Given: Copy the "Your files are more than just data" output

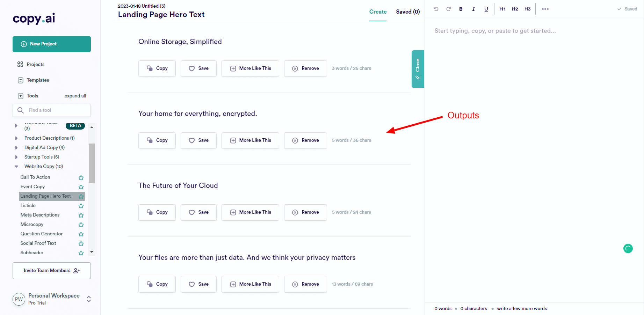Looking at the screenshot, I should [x=157, y=284].
